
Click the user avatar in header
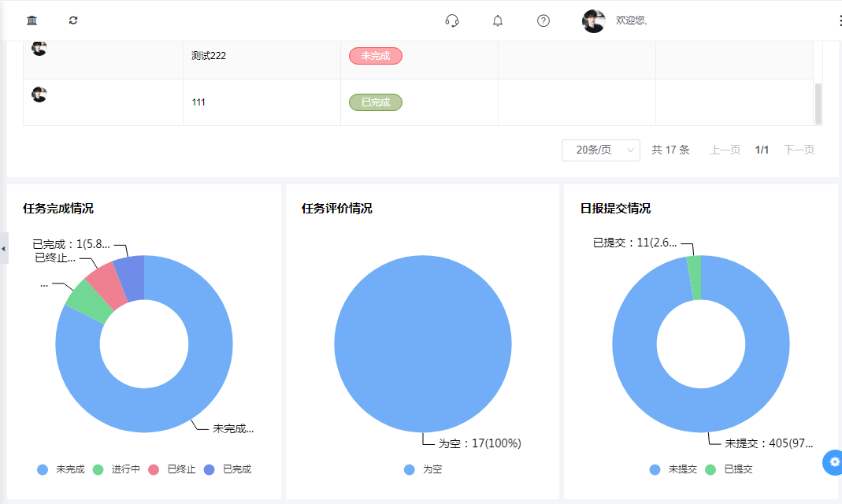pos(593,21)
